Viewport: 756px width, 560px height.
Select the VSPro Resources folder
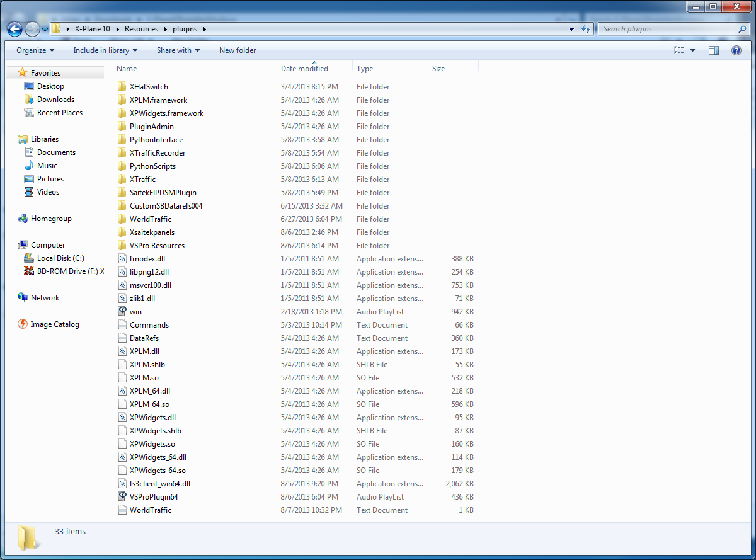(x=157, y=246)
